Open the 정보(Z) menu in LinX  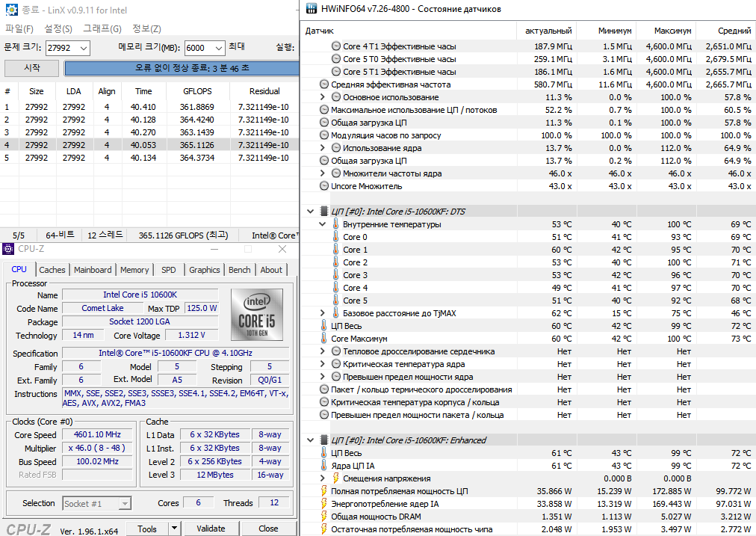[146, 29]
